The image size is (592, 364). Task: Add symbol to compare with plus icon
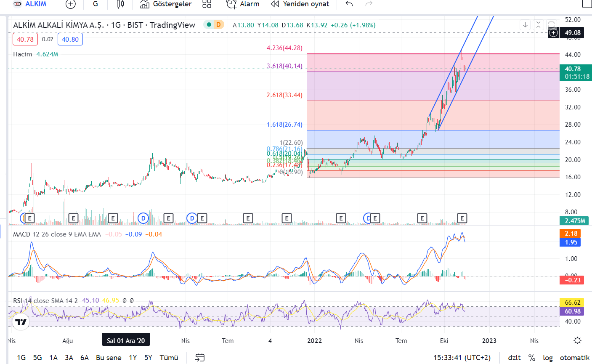71,4
